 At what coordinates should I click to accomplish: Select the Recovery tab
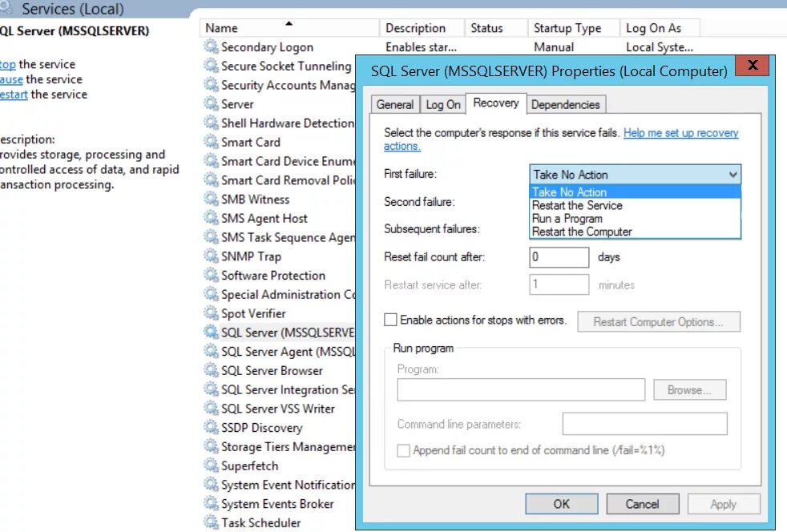coord(496,103)
